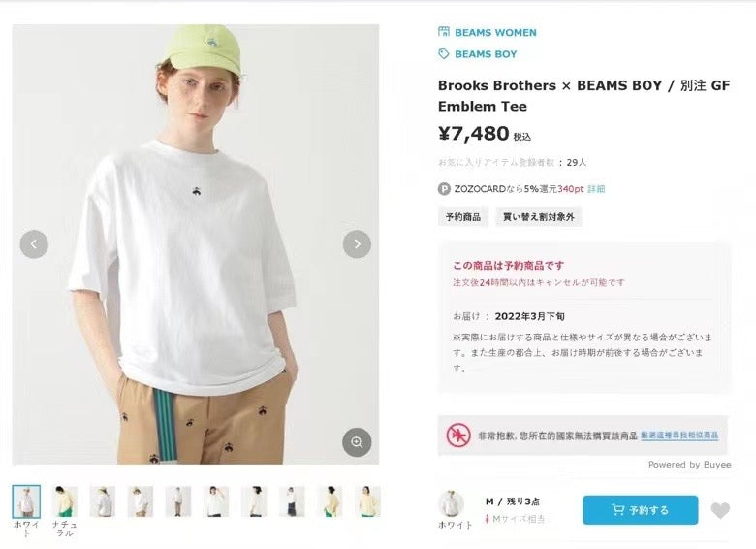This screenshot has width=756, height=549.
Task: Open the image zoom magnifier
Action: coord(357,442)
